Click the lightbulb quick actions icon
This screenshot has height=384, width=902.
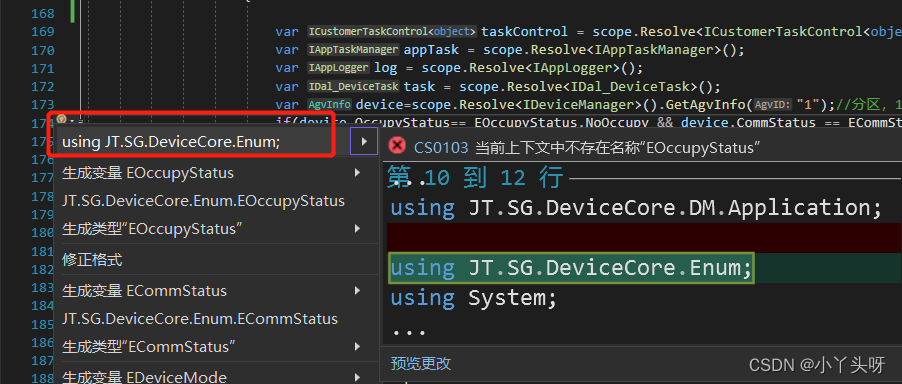[61, 120]
